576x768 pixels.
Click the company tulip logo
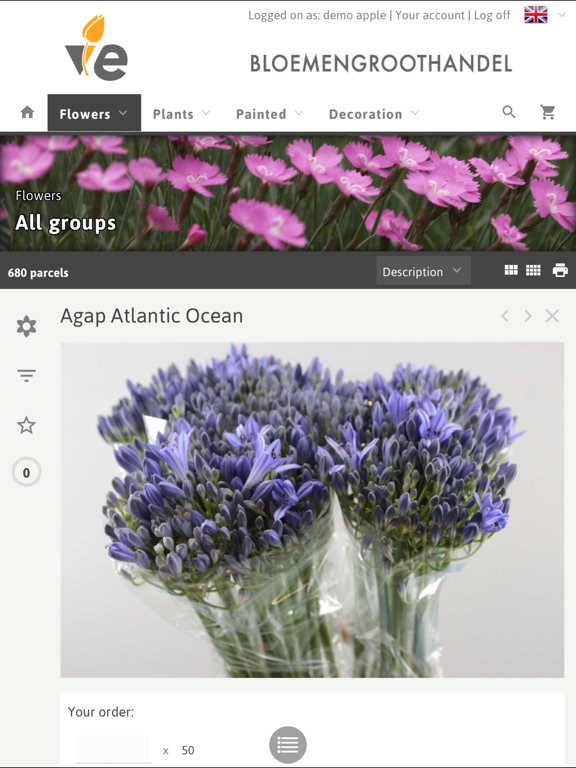(96, 48)
